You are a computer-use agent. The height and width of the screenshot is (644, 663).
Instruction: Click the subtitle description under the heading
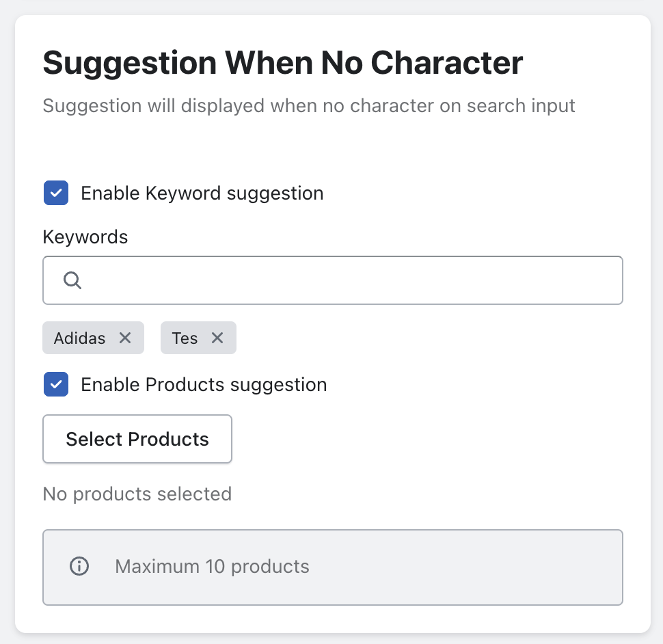(309, 106)
